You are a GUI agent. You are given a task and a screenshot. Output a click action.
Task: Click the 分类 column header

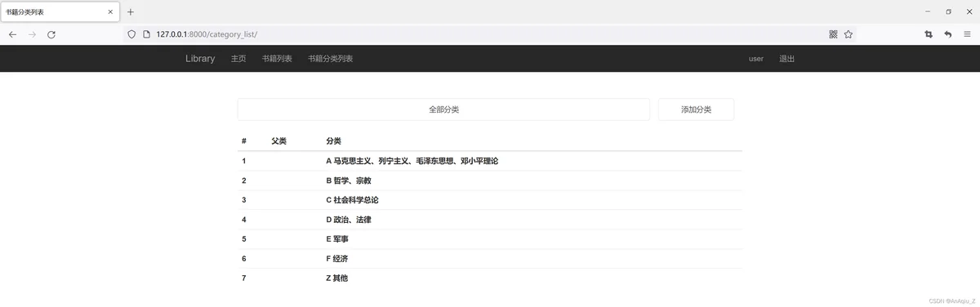(333, 141)
